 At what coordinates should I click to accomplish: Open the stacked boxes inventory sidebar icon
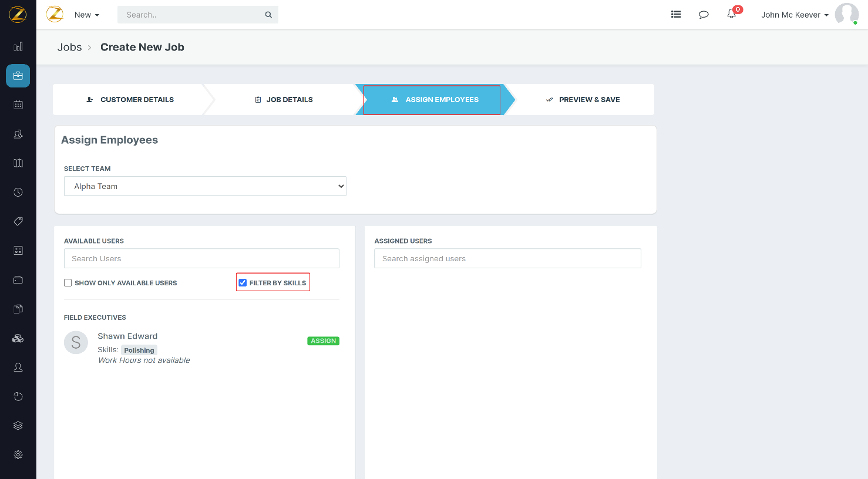18,338
